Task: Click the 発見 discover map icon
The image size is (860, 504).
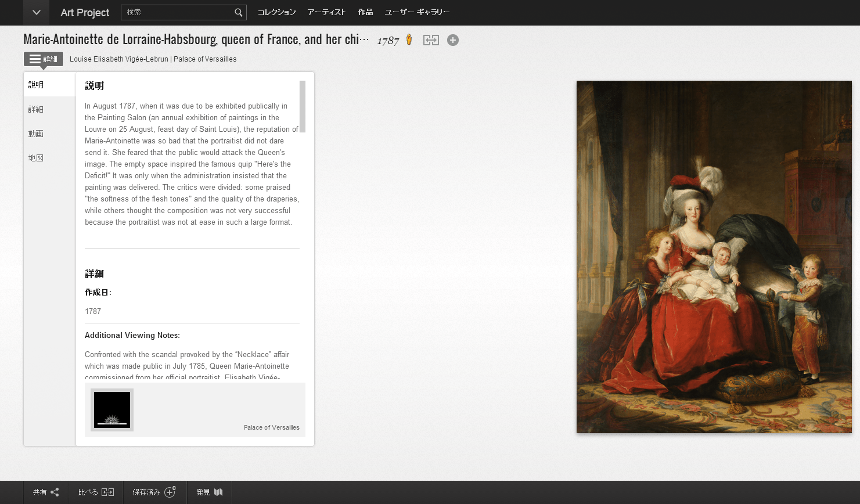Action: 218,492
